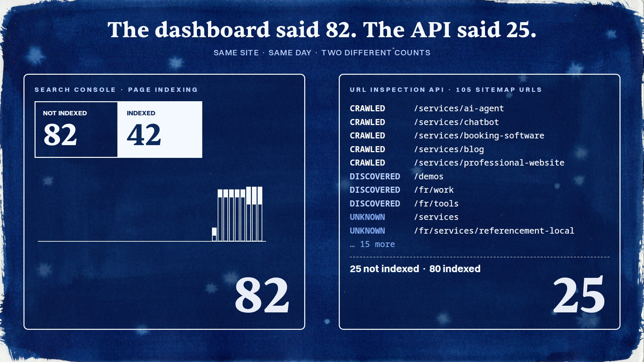Click the /fr/work URL

[434, 190]
